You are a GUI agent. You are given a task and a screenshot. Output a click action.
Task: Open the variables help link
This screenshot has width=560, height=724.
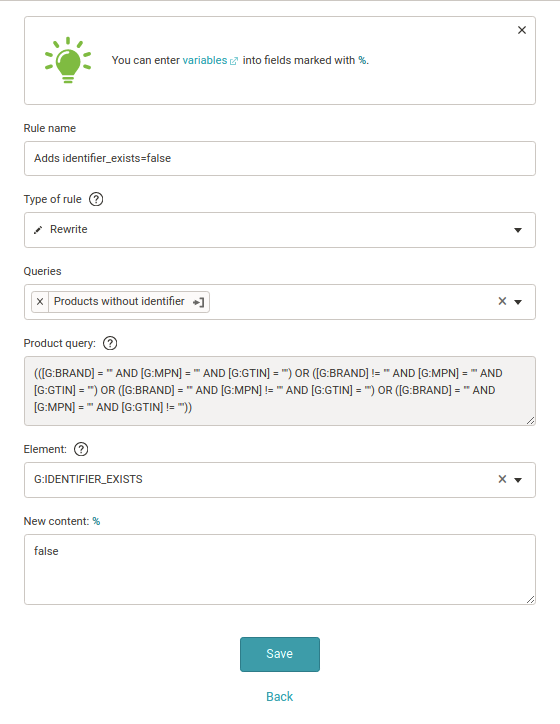pos(205,60)
